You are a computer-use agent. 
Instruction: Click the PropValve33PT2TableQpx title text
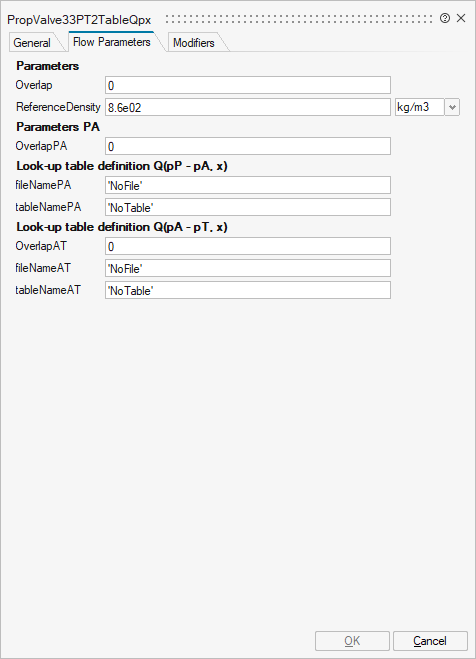[x=79, y=20]
